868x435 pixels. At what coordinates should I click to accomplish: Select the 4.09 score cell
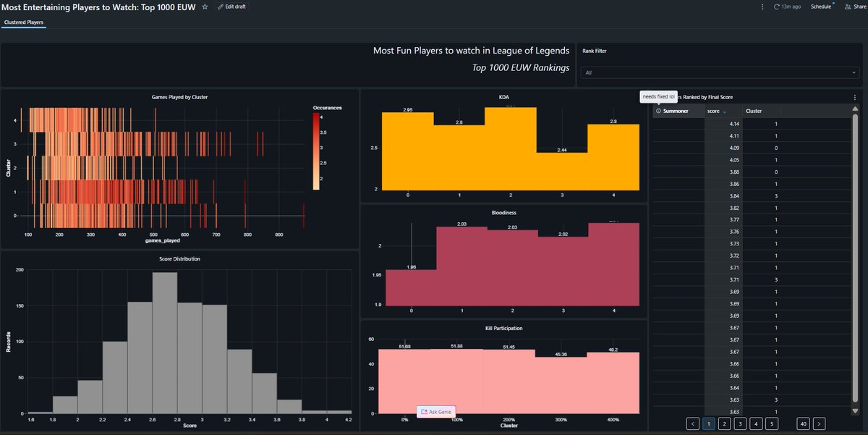724,148
